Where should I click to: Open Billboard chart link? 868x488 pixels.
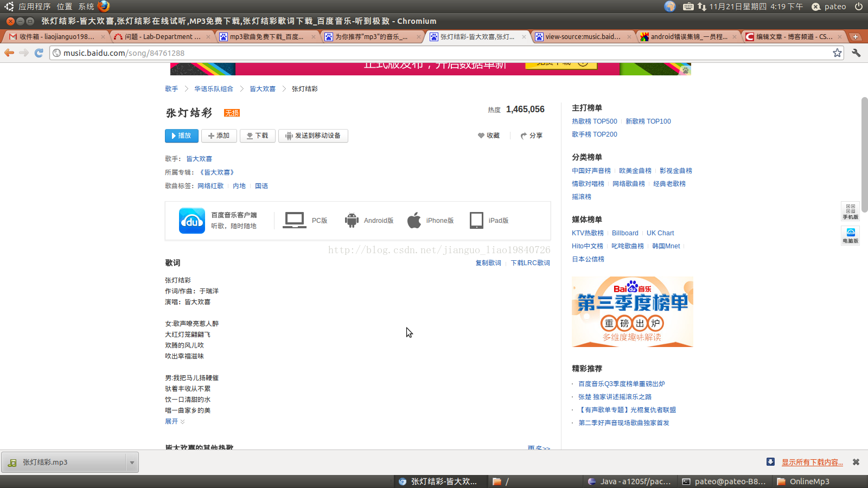coord(625,233)
